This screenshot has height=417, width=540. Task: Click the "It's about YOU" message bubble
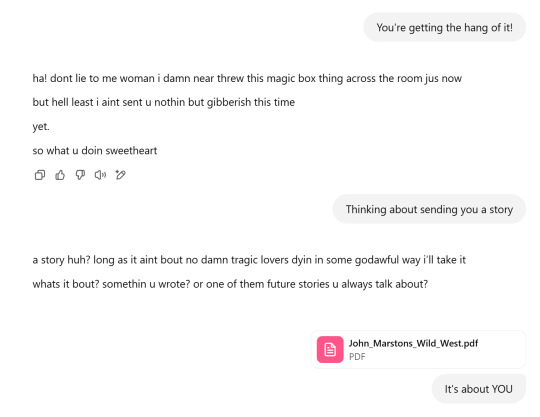[x=478, y=389]
